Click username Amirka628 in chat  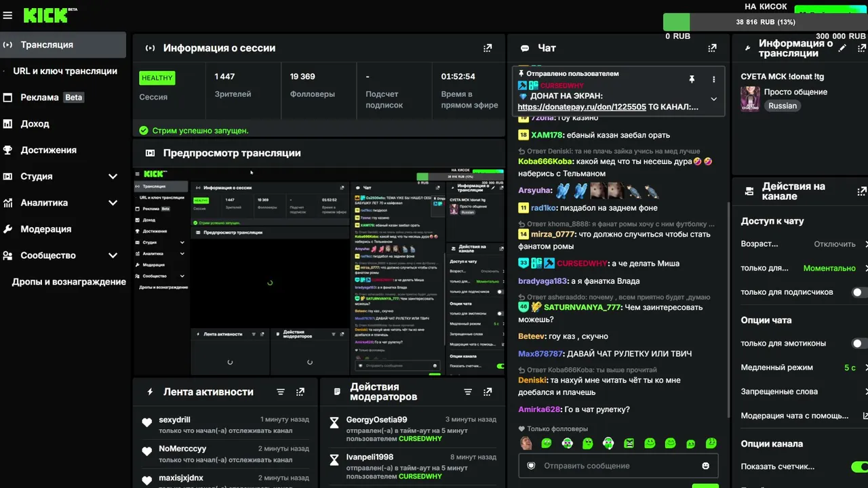point(539,409)
